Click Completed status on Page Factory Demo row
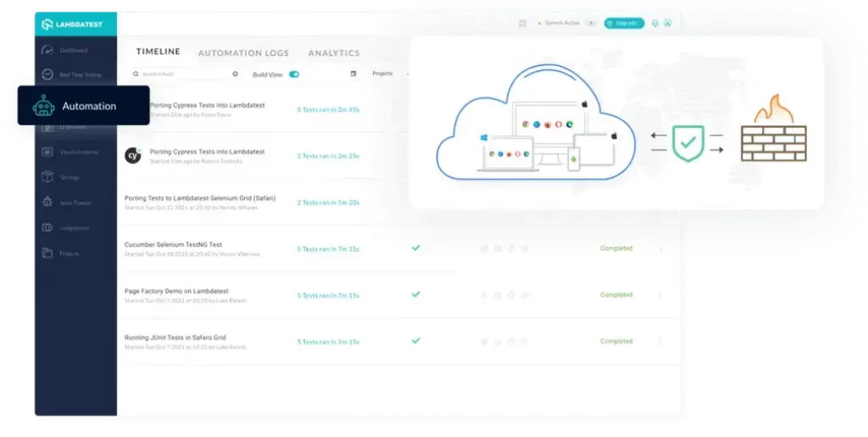 point(616,295)
